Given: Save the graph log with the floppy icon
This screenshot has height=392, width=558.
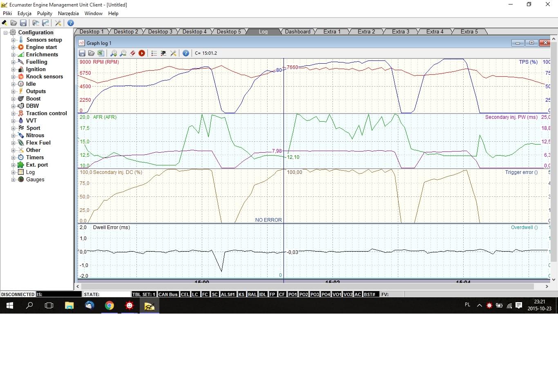Looking at the screenshot, I should (82, 53).
